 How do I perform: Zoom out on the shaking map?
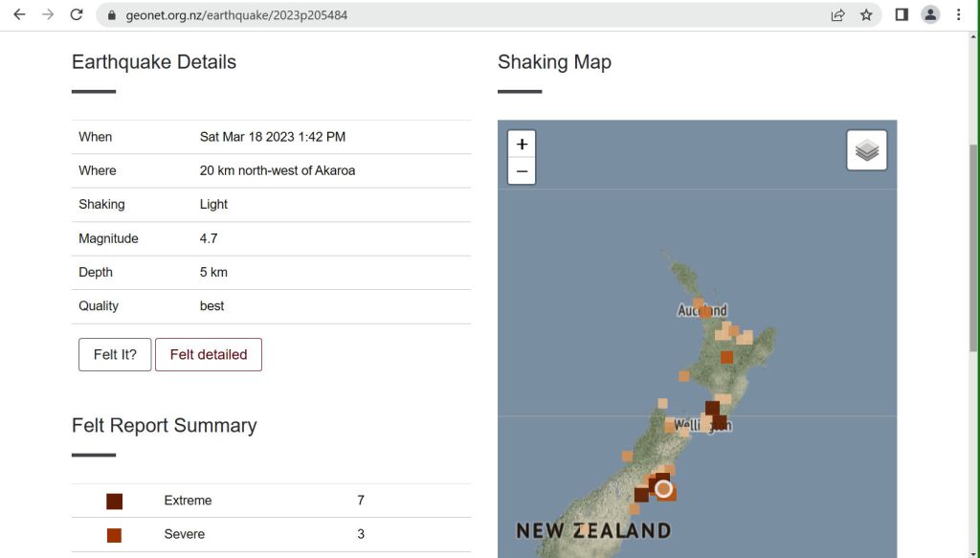point(522,171)
